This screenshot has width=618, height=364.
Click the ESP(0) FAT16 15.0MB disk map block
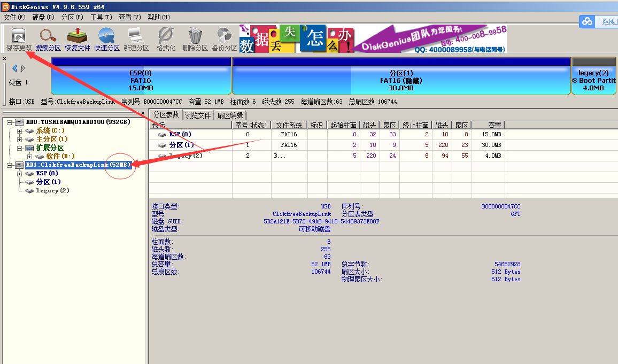[141, 76]
